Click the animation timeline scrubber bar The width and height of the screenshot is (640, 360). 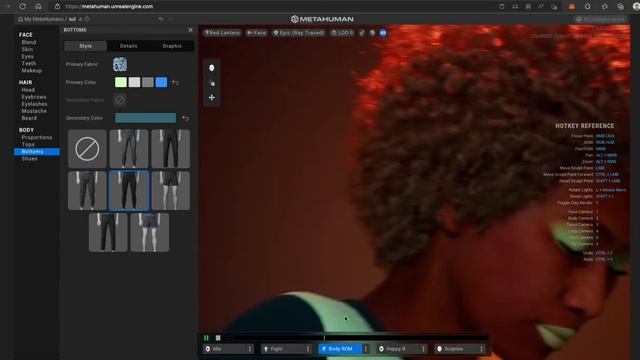coord(360,338)
